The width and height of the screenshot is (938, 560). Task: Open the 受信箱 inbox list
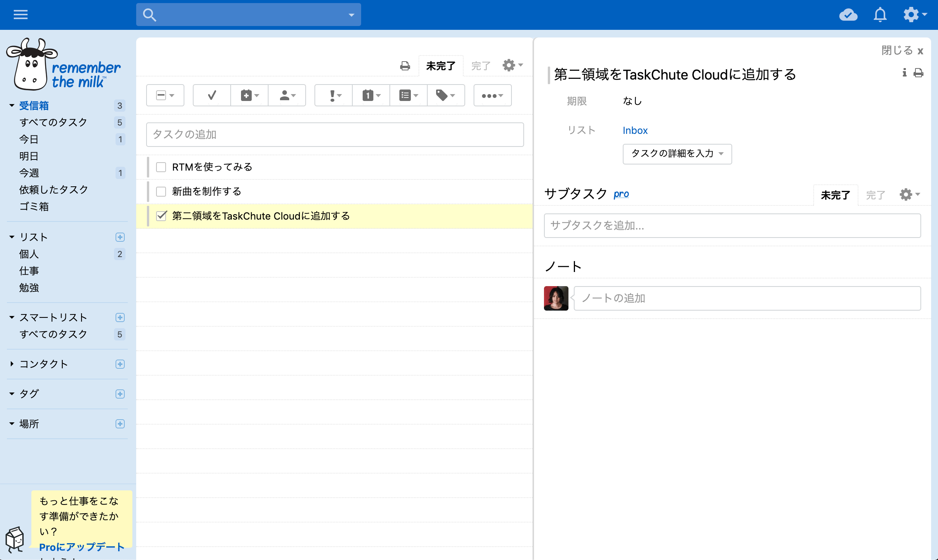point(34,106)
